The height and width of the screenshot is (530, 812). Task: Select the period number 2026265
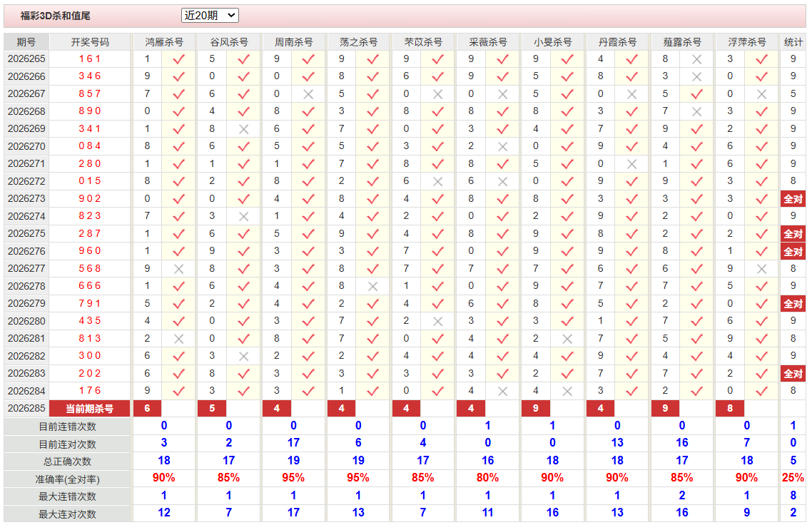tap(26, 59)
